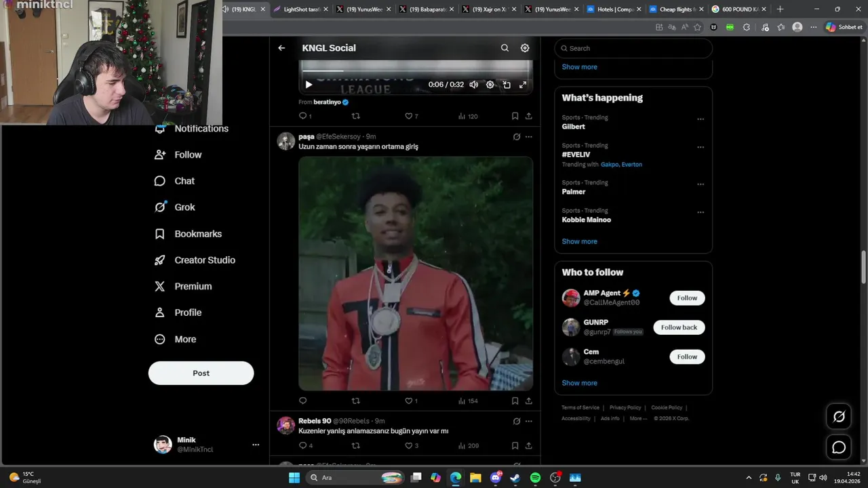Repost the beratinyo video post
This screenshot has height=488, width=868.
355,116
